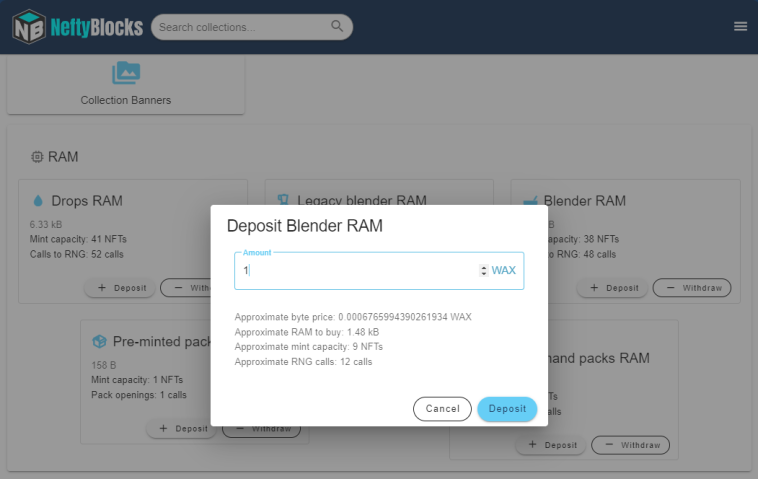Open the Collection Banners card label

coord(126,100)
